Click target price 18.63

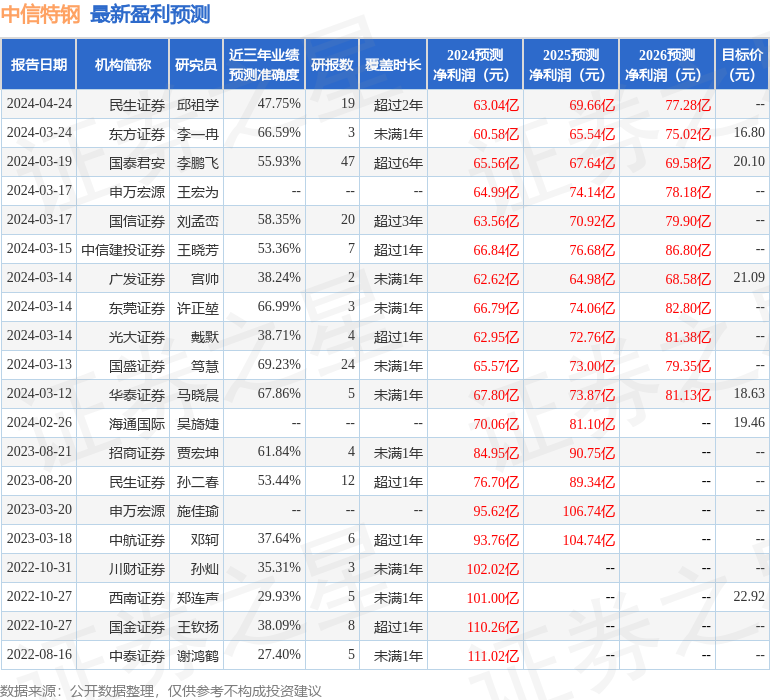tap(749, 393)
